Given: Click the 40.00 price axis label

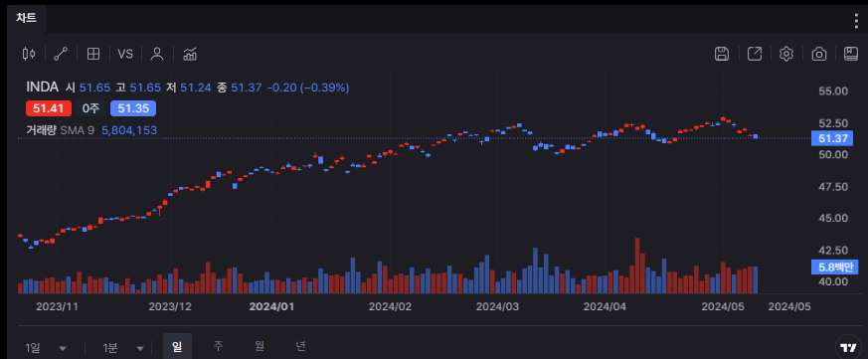Looking at the screenshot, I should tap(833, 281).
